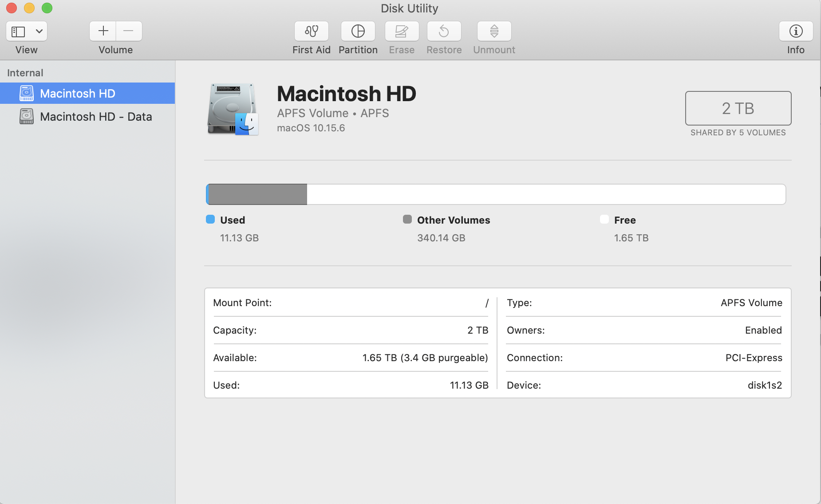The image size is (821, 504).
Task: Click the blue Used color swatch
Action: pos(210,219)
